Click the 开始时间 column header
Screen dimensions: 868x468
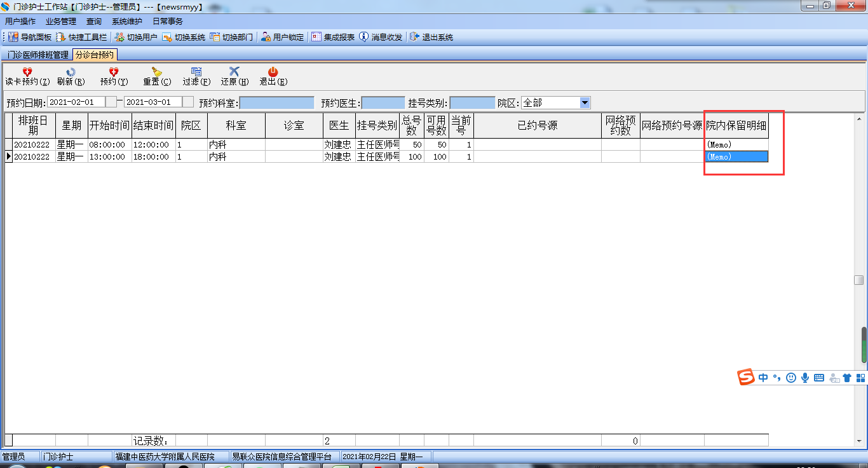pos(110,126)
